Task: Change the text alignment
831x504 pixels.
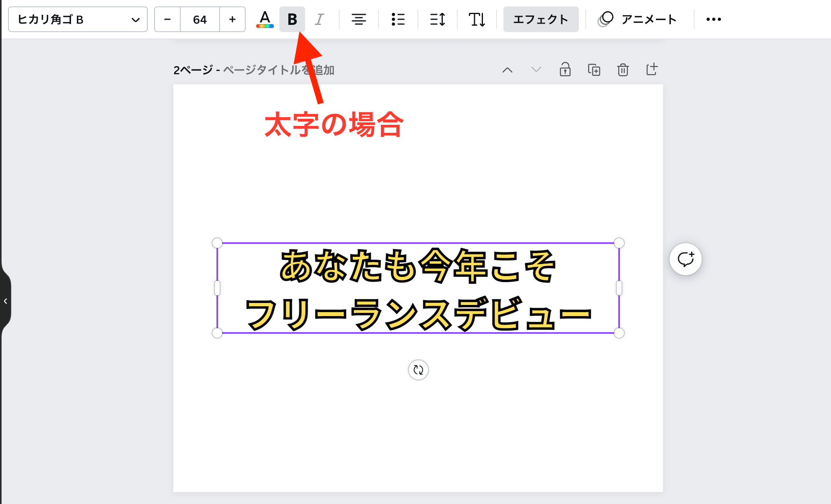Action: point(358,19)
